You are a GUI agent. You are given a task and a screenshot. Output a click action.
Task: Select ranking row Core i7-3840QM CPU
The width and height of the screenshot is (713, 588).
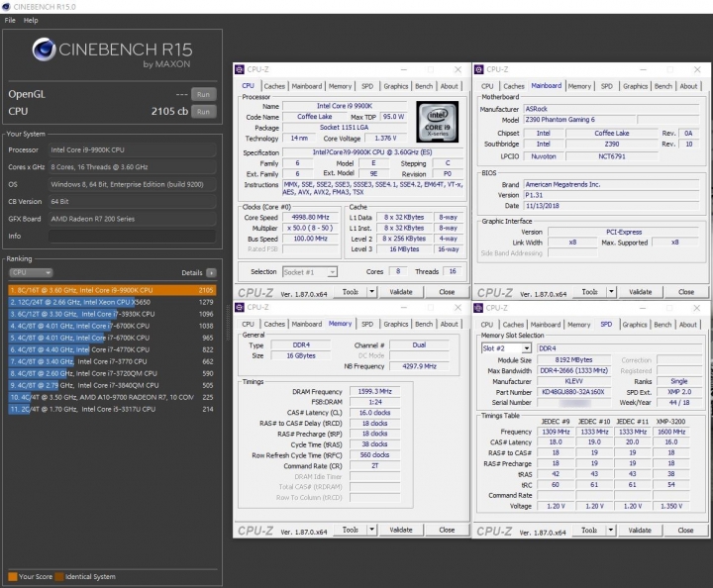[112, 385]
